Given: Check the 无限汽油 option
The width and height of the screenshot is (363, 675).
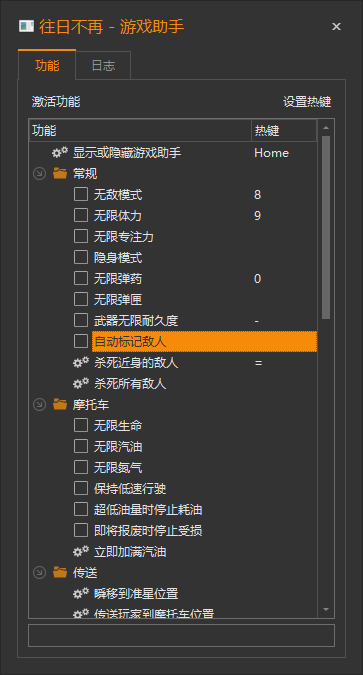Looking at the screenshot, I should click(81, 446).
